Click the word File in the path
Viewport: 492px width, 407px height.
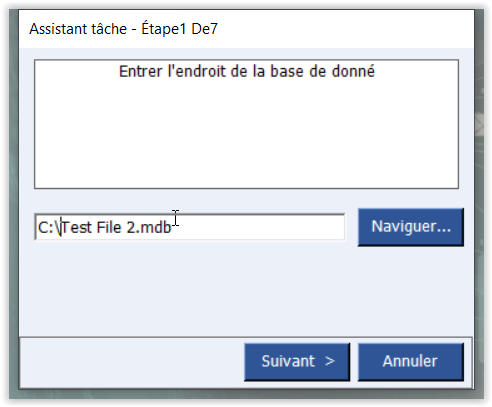(x=109, y=227)
